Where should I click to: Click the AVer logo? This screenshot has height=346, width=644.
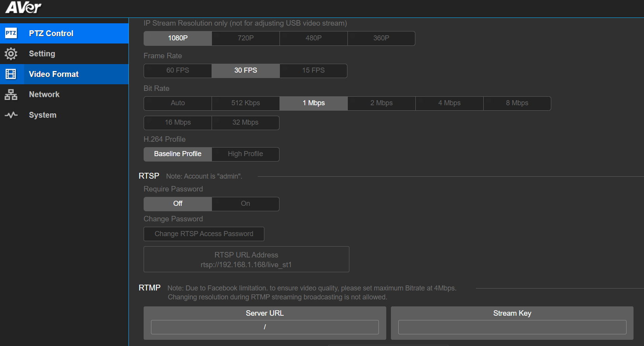coord(23,7)
